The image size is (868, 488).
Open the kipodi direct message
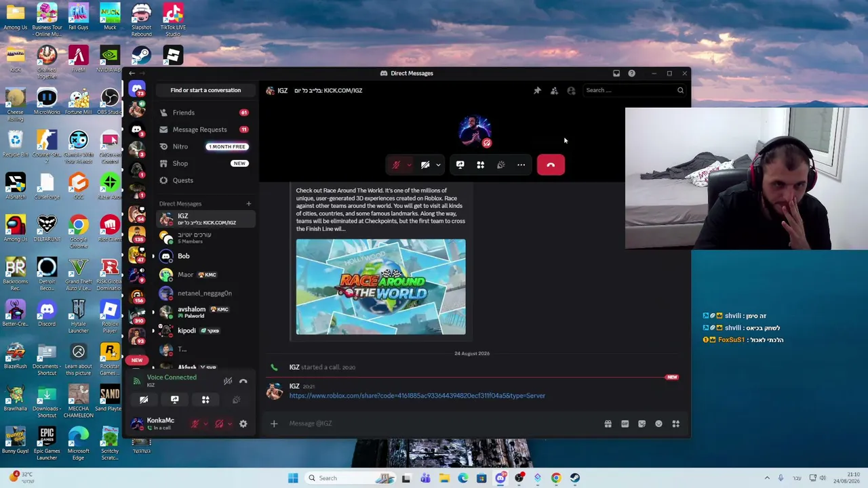coord(205,331)
